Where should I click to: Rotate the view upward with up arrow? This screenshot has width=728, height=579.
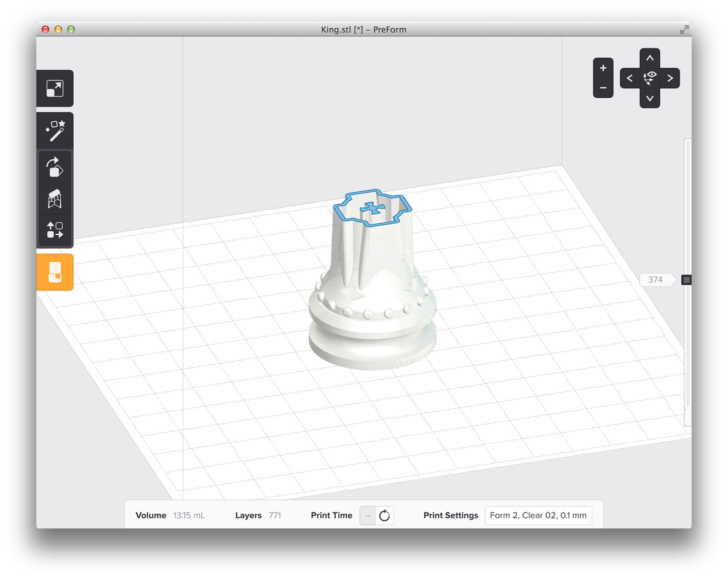(x=649, y=58)
